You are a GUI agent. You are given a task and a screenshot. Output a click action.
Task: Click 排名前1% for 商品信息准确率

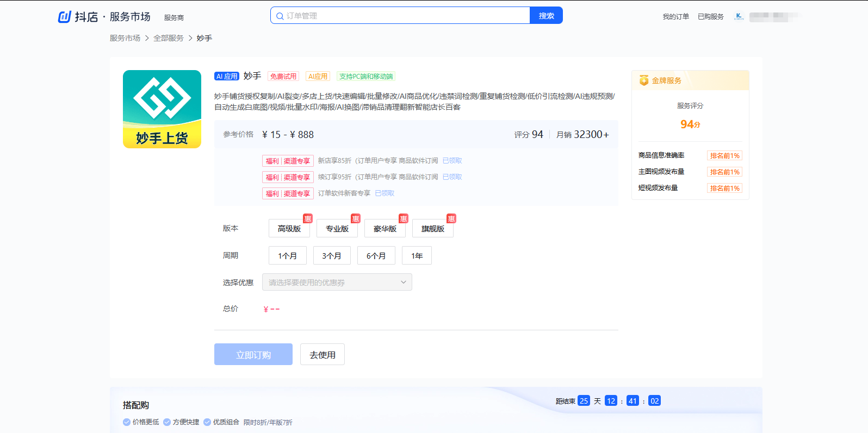pyautogui.click(x=725, y=155)
